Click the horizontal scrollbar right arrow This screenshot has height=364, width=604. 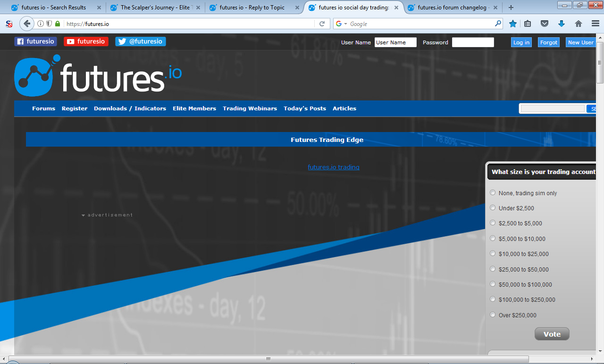click(x=592, y=359)
